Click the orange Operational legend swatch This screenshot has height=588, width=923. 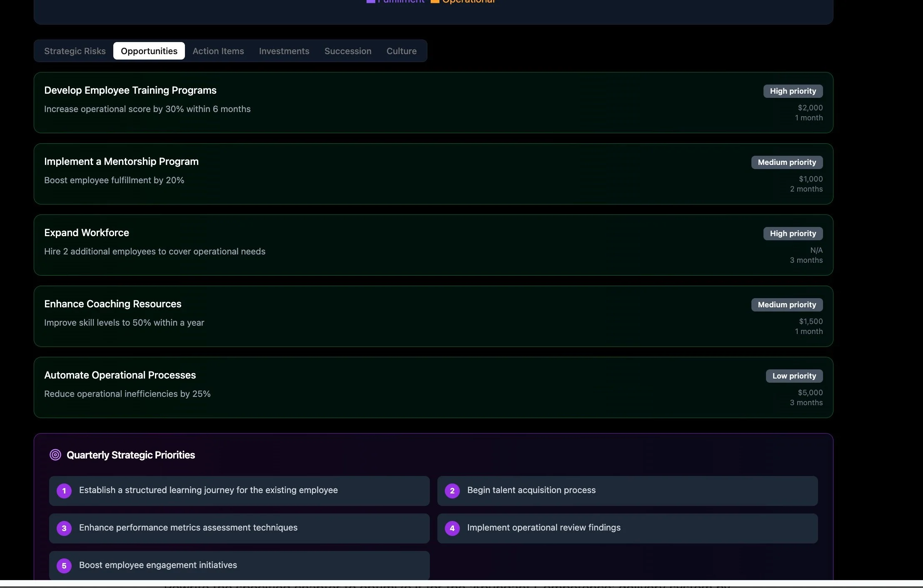point(435,1)
